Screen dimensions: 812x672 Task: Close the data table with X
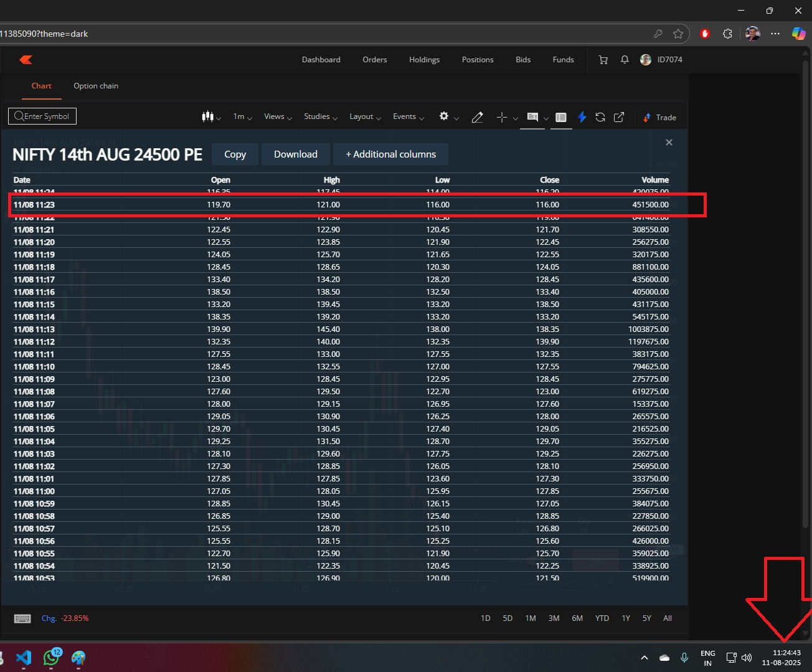(x=669, y=143)
